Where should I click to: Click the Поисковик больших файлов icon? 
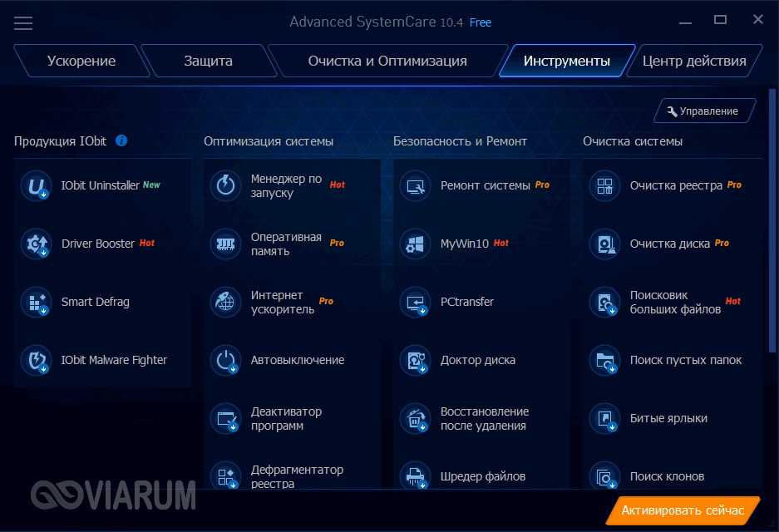pos(604,302)
